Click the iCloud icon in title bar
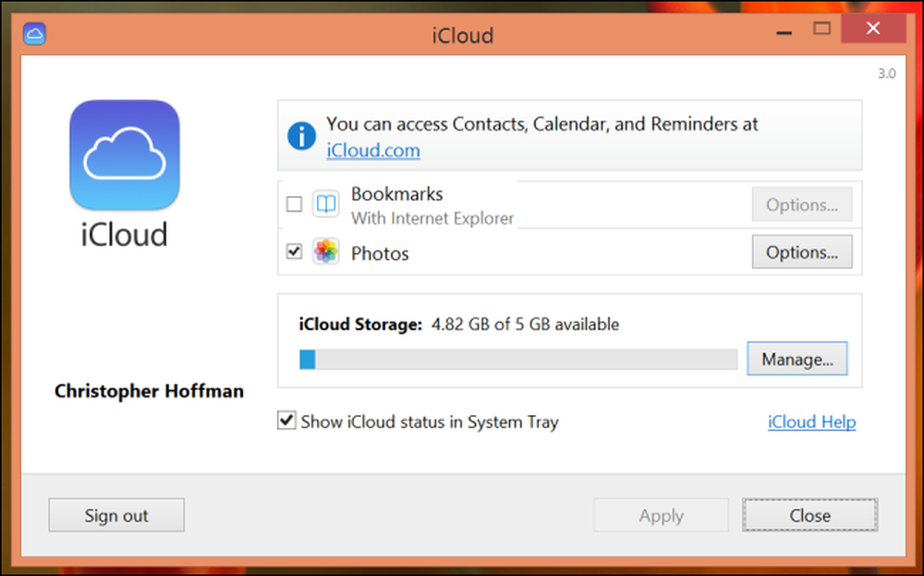The height and width of the screenshot is (576, 924). pos(35,33)
